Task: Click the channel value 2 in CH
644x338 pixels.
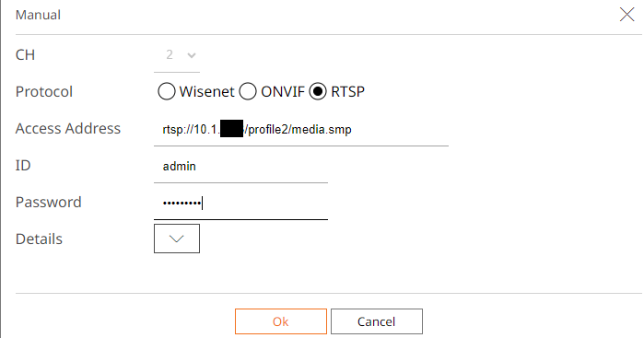Action: [x=170, y=54]
